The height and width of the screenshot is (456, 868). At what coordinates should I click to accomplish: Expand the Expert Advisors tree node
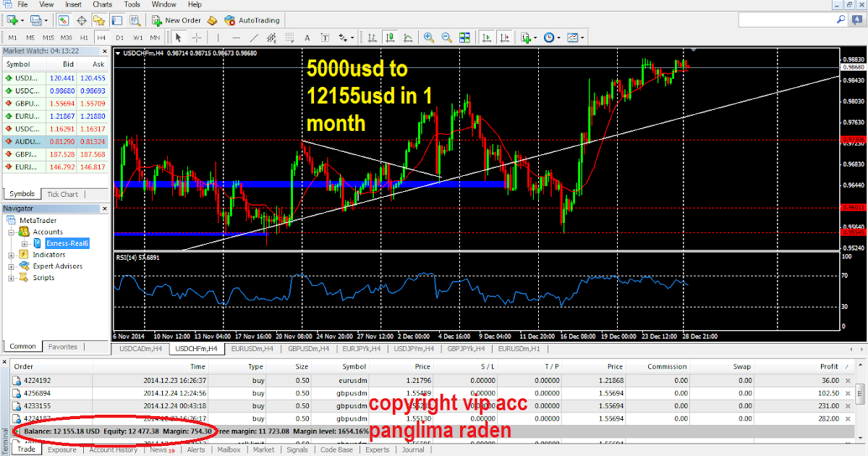click(12, 266)
